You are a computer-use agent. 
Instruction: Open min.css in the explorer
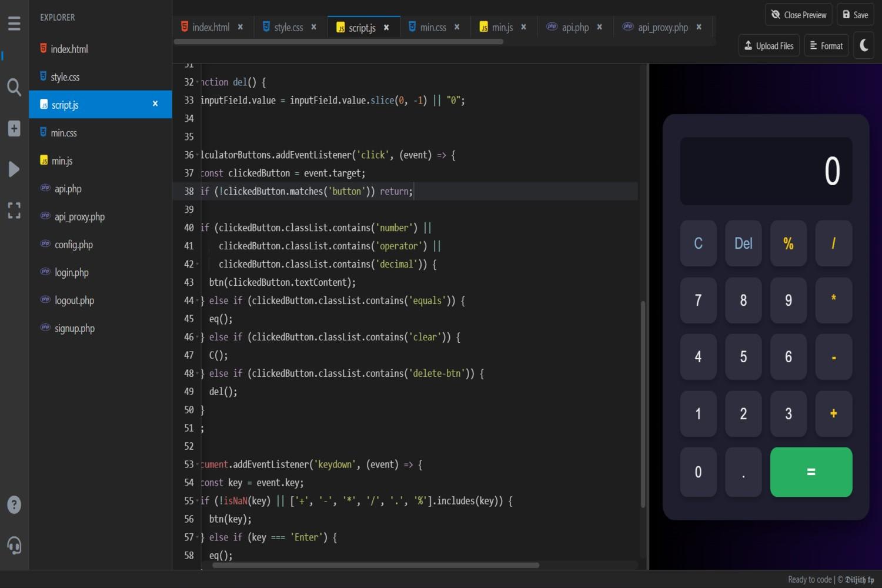point(101,133)
